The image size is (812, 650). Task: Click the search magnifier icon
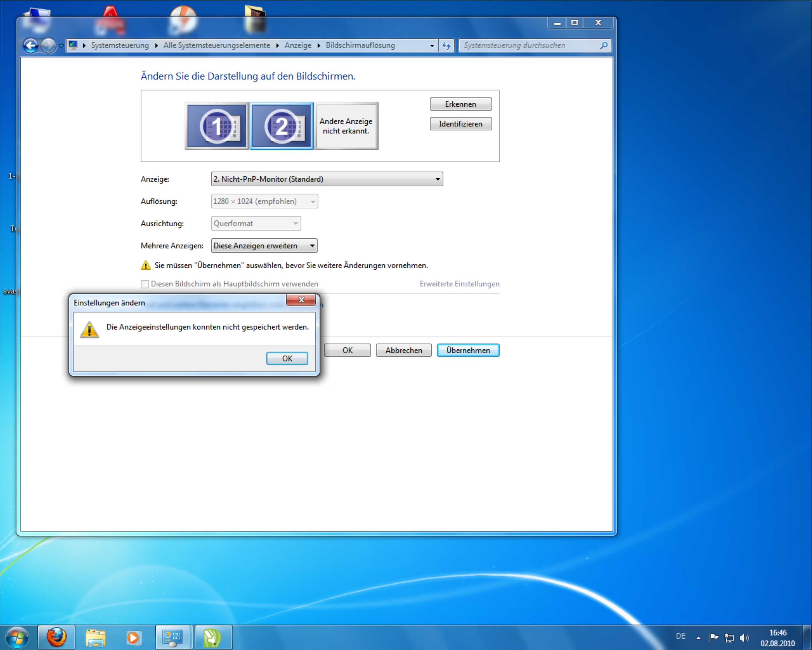coord(603,46)
